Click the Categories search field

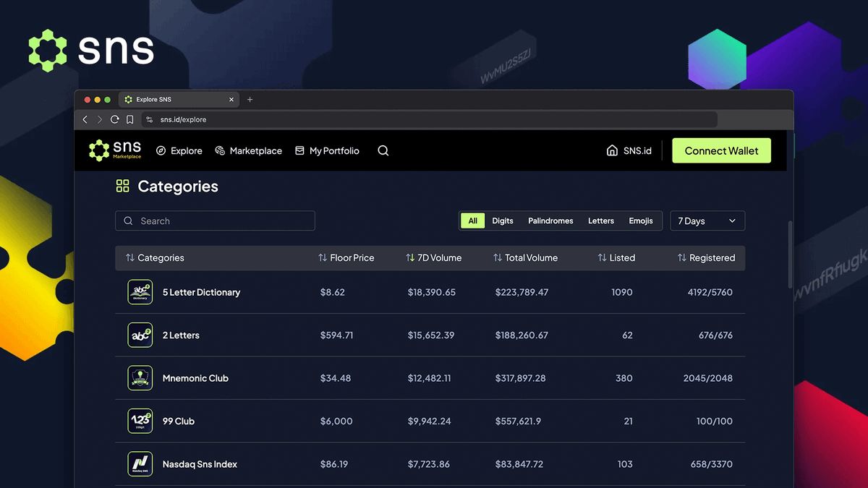click(x=215, y=221)
